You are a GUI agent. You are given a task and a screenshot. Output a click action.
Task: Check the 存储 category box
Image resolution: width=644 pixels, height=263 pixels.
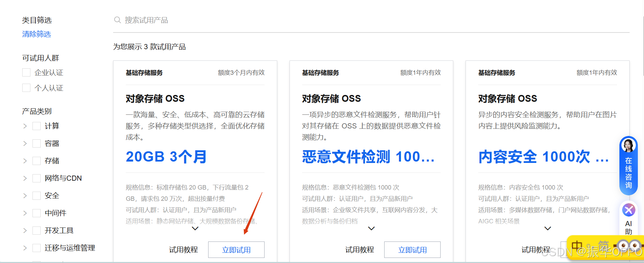pyautogui.click(x=37, y=161)
